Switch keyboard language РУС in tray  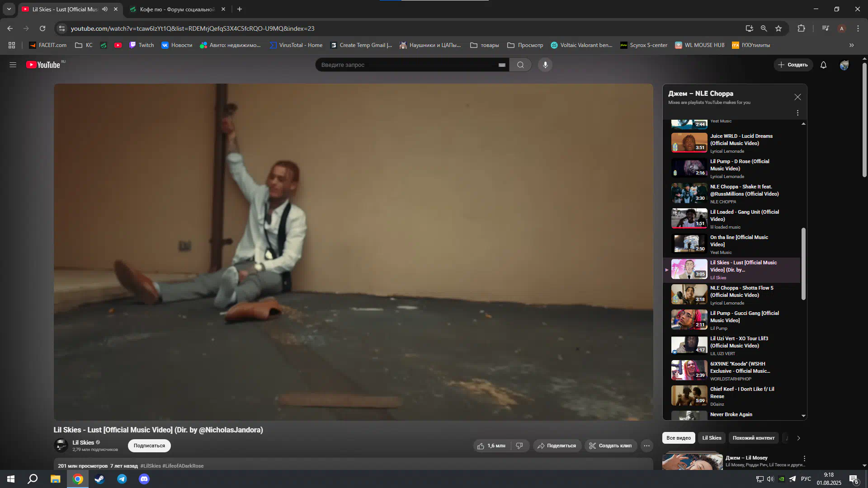(x=806, y=479)
